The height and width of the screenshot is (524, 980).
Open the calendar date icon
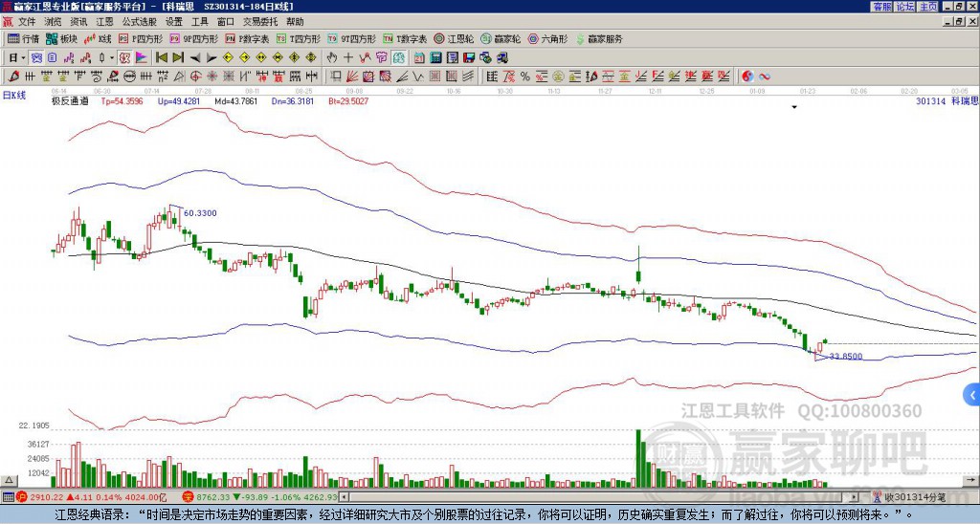coord(419,58)
